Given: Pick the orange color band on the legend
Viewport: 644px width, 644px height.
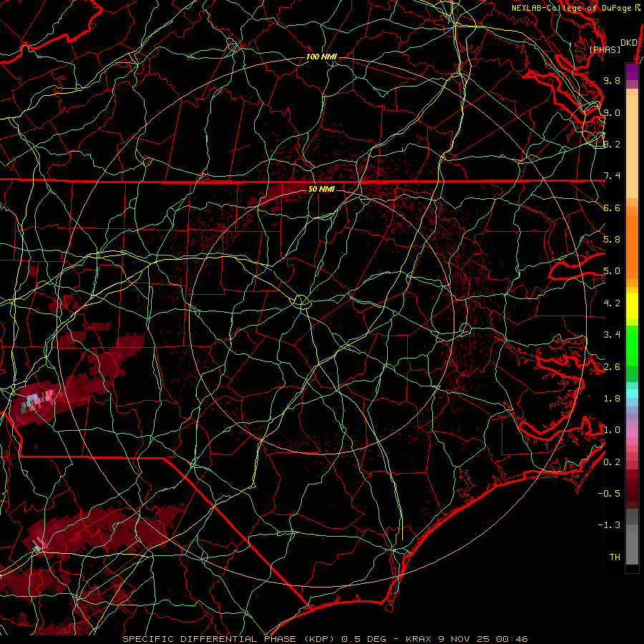Looking at the screenshot, I should 632,246.
